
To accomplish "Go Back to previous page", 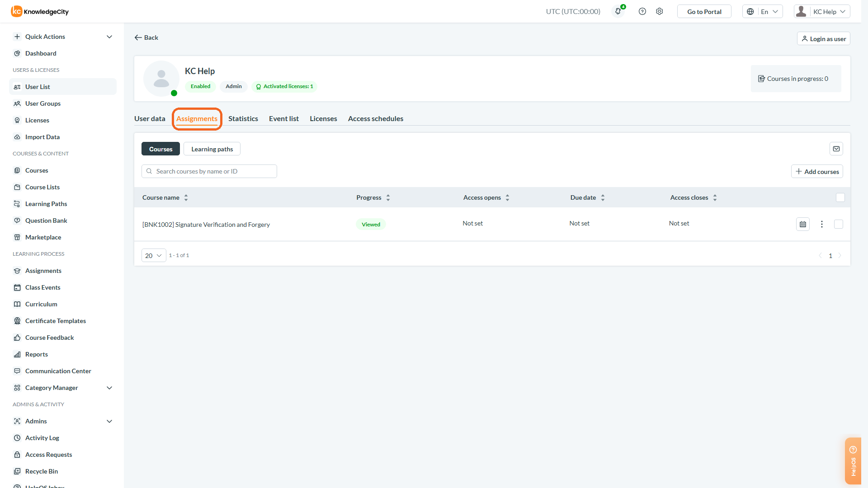I will pos(146,38).
